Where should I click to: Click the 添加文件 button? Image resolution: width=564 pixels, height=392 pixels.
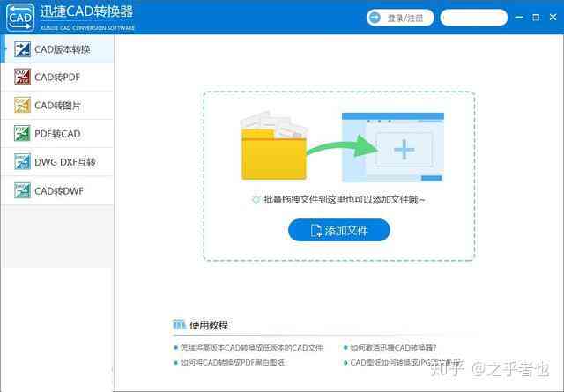338,230
